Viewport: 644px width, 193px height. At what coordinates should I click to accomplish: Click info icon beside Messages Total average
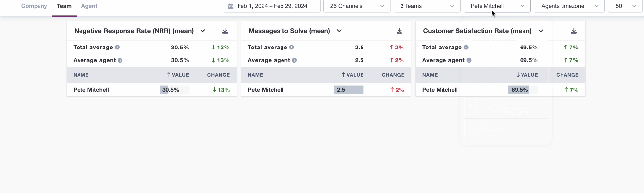click(x=291, y=48)
